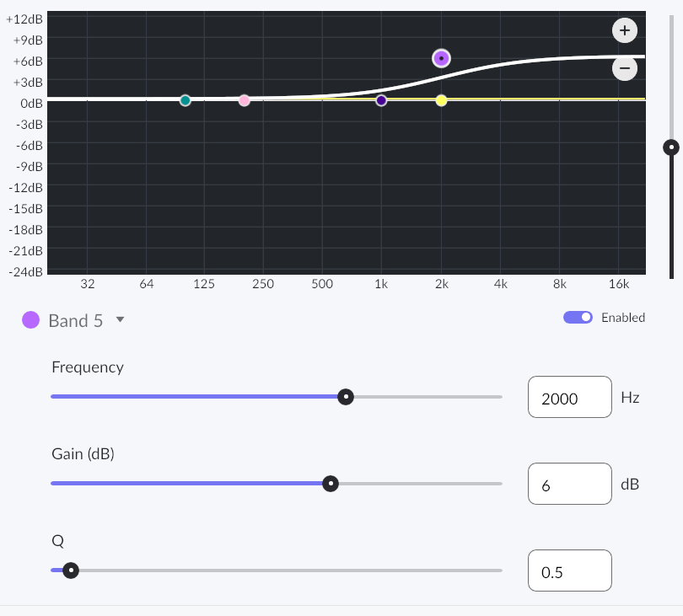Screen dimensions: 683x616
Task: Select the dark purple band node at 1k
Action: coord(381,100)
